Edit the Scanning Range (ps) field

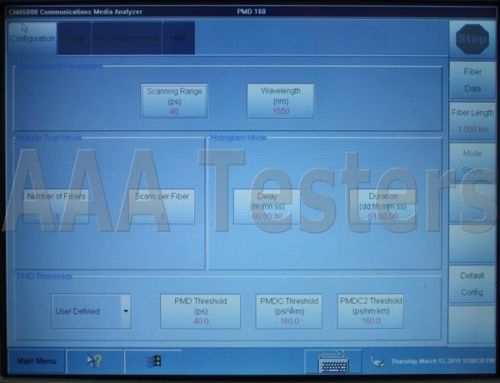[174, 101]
